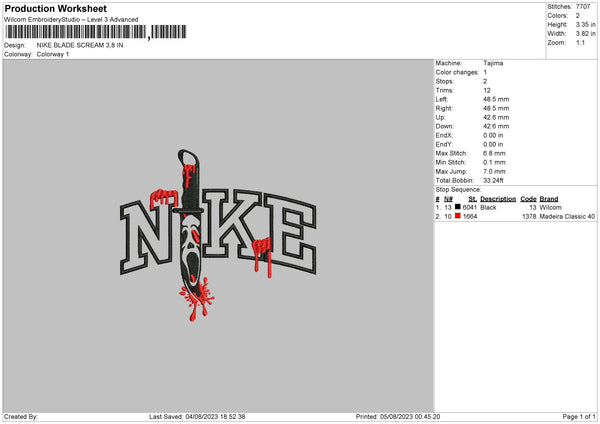Click the Printed date 05/08/2023 00:45:20
600x424 pixels.
[x=410, y=417]
